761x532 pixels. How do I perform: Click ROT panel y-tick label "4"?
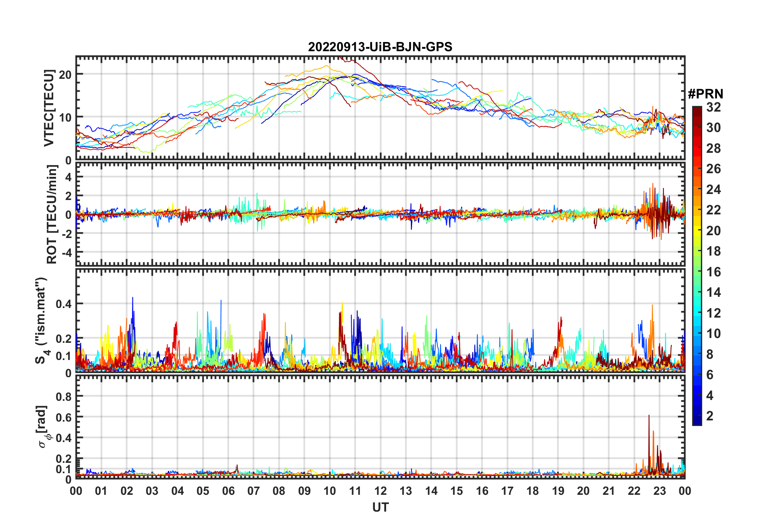pyautogui.click(x=68, y=177)
